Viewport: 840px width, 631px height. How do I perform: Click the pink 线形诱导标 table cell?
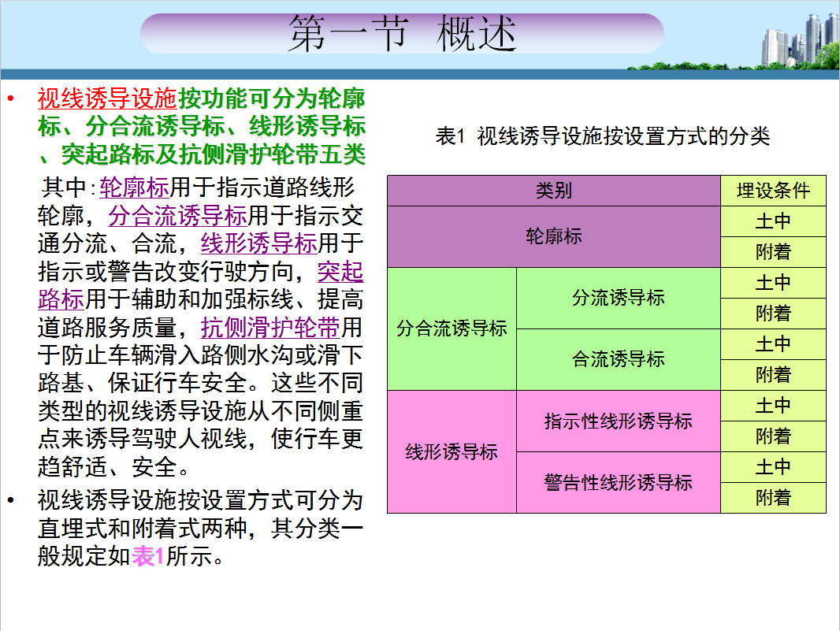pyautogui.click(x=452, y=452)
